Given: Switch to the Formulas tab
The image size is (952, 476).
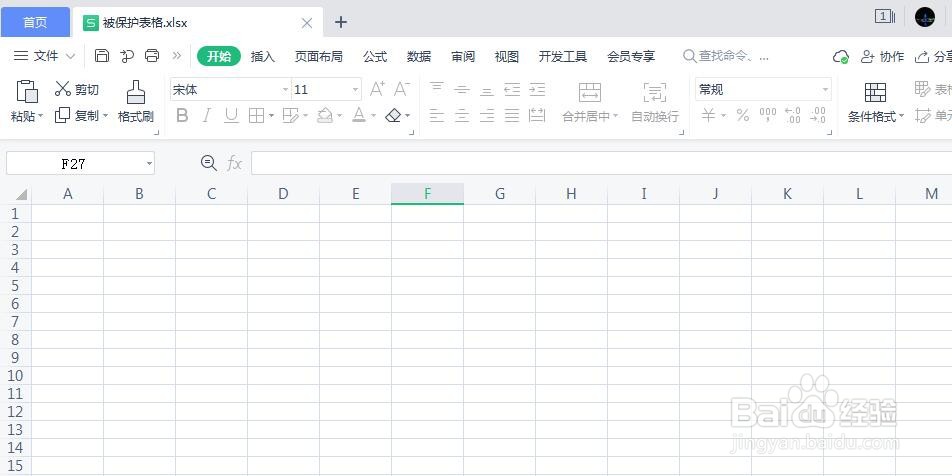Looking at the screenshot, I should pos(375,56).
